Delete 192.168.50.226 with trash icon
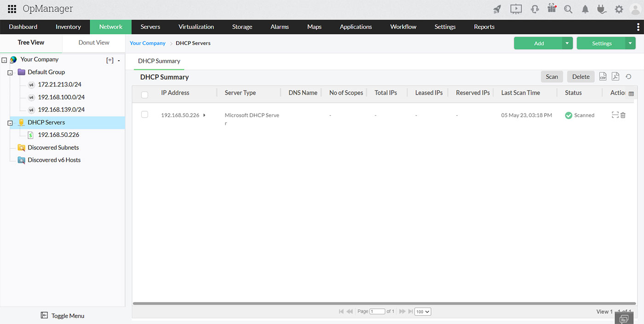Viewport: 644px width, 324px height. click(623, 115)
